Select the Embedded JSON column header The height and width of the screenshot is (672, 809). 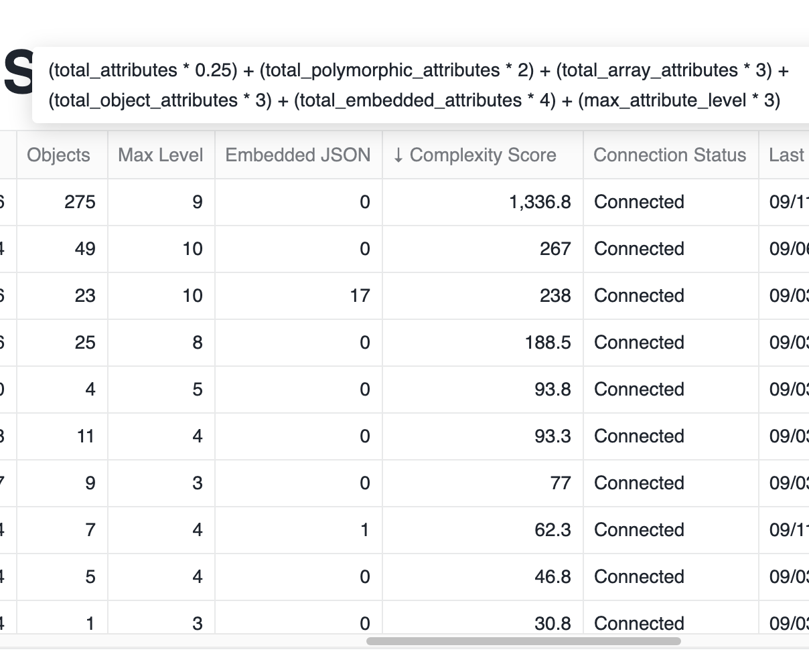click(x=297, y=155)
